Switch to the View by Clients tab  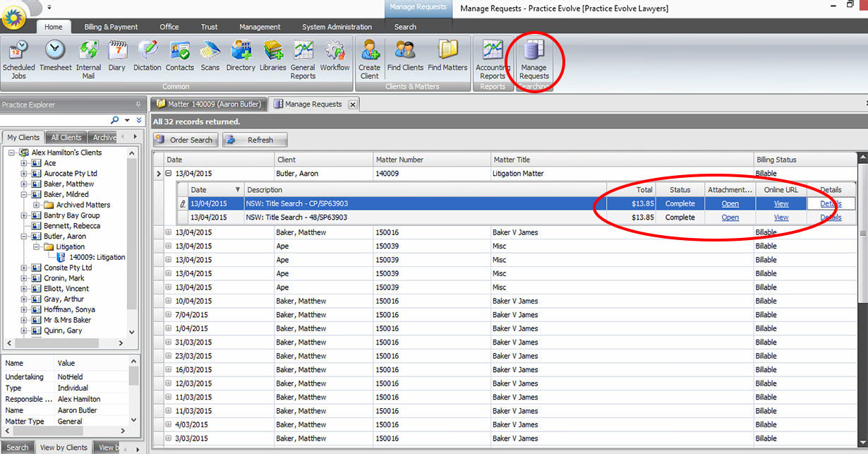[x=62, y=447]
